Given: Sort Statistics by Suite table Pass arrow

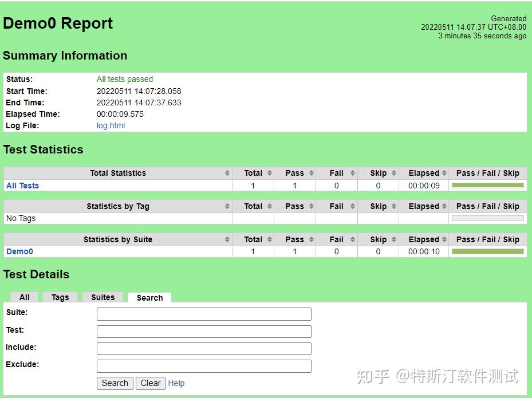Looking at the screenshot, I should pos(311,239).
